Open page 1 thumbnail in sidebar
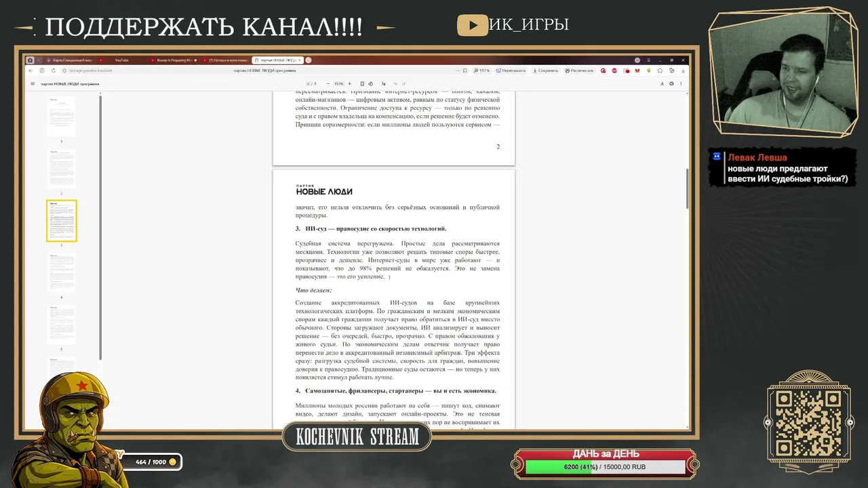The width and height of the screenshot is (868, 488). click(x=61, y=117)
